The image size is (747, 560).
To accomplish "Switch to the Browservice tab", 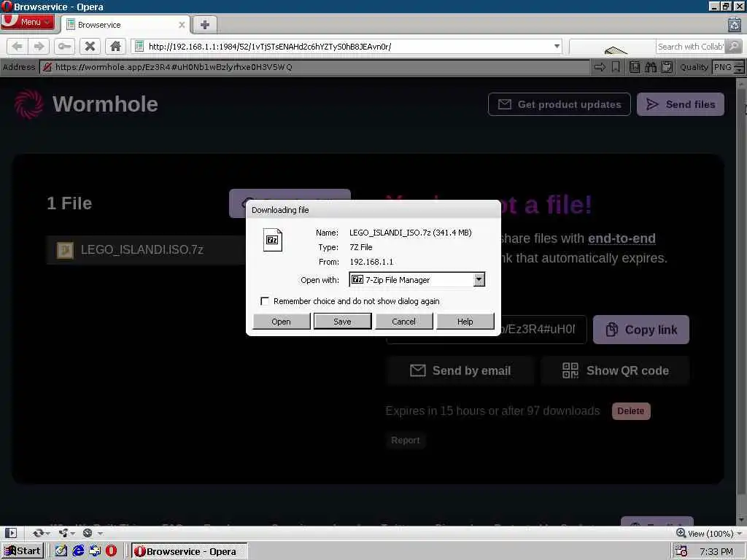I will [x=125, y=25].
